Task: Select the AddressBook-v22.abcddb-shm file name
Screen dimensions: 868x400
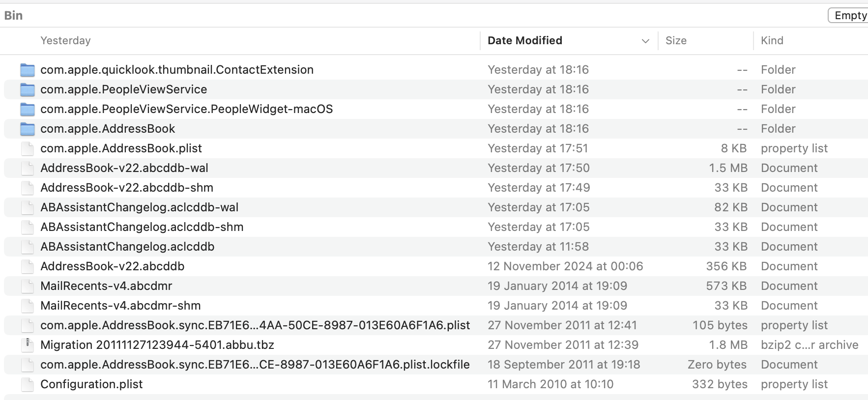Action: click(127, 188)
